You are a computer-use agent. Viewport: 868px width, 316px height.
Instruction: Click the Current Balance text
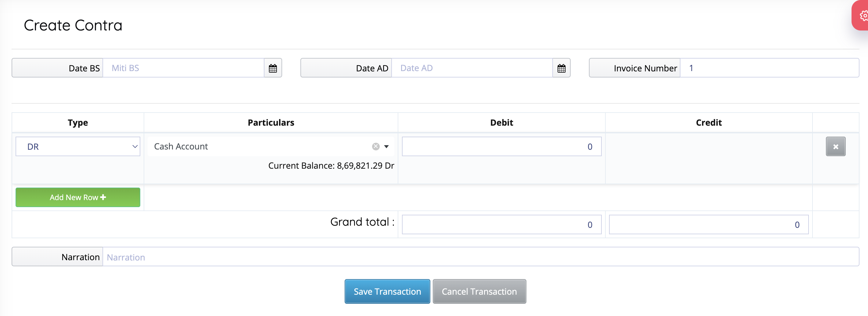[x=331, y=166]
